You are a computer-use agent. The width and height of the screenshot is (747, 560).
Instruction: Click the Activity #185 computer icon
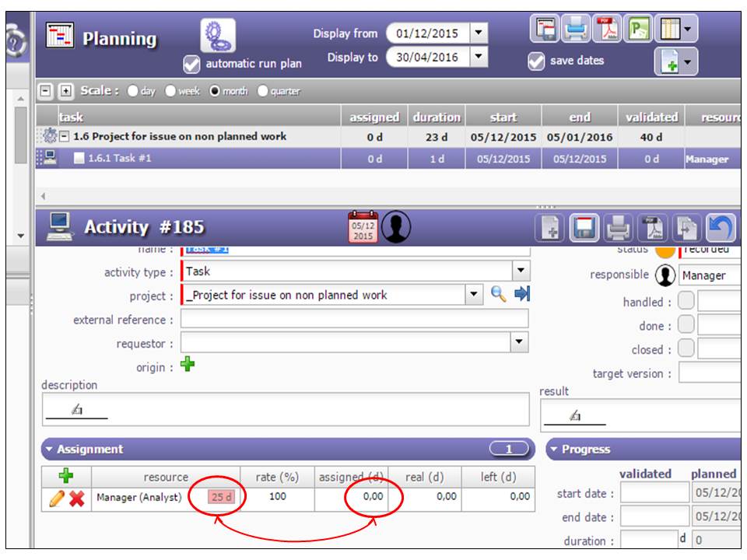tap(60, 226)
